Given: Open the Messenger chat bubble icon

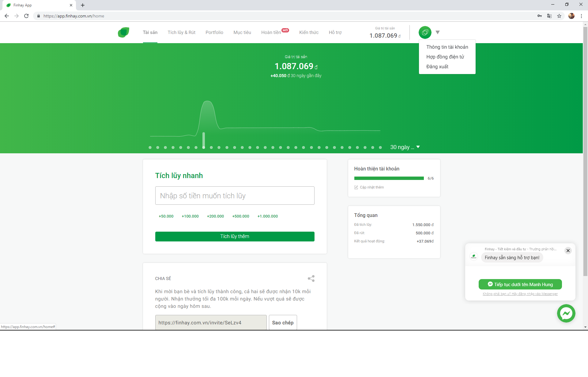Looking at the screenshot, I should tap(566, 313).
